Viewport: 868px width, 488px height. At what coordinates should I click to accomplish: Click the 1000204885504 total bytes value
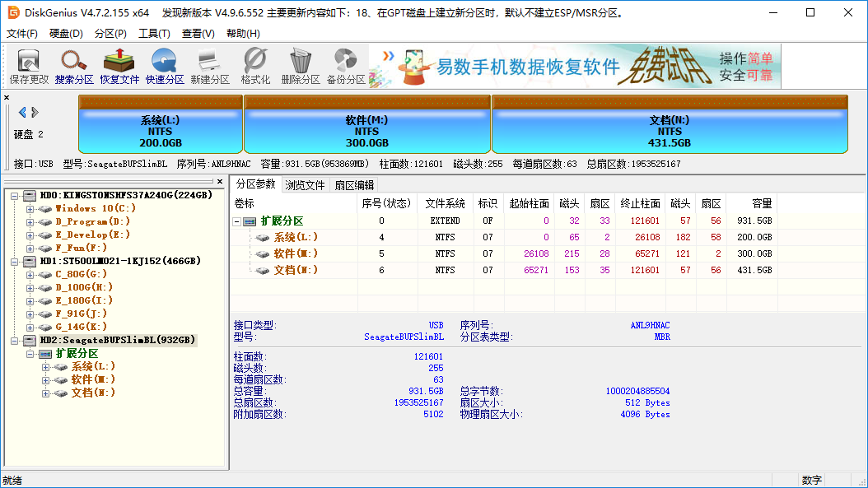pos(637,391)
